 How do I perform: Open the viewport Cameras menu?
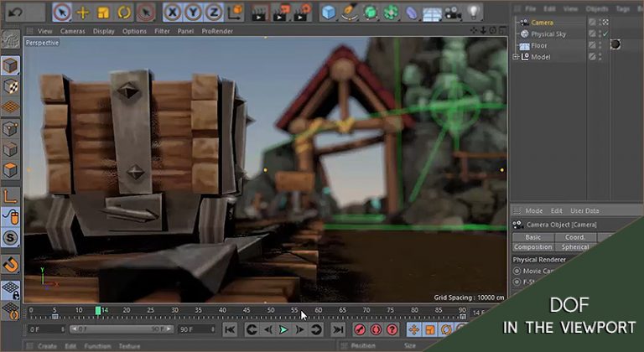(x=73, y=31)
